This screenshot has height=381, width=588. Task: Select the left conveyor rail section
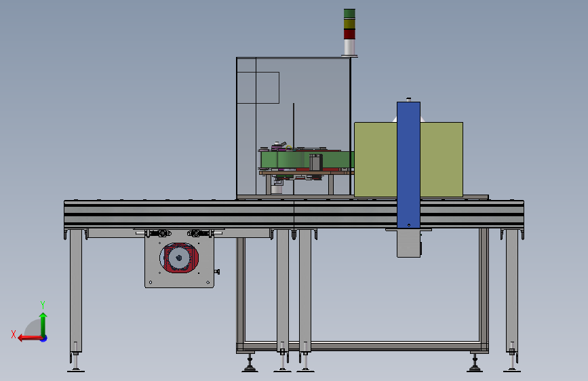(179, 214)
